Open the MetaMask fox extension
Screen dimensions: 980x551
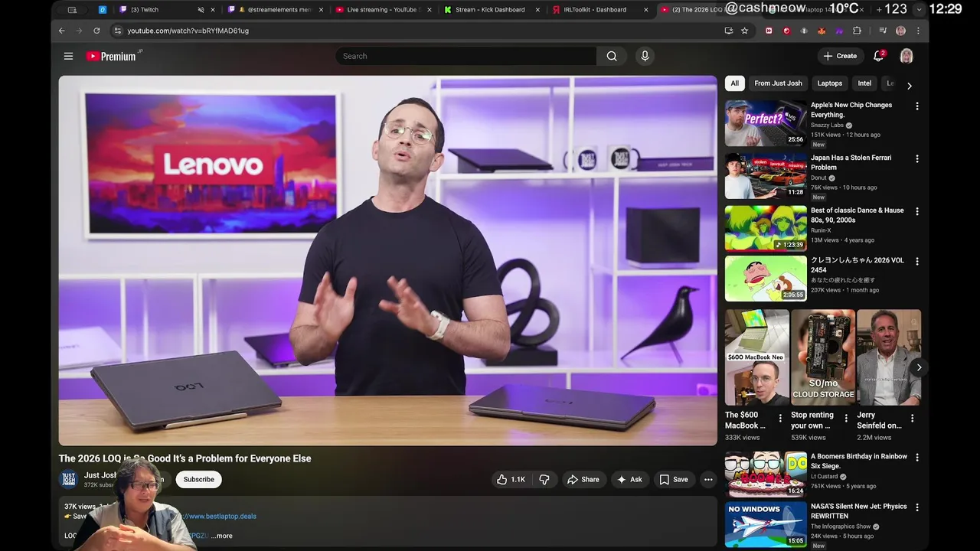[822, 31]
